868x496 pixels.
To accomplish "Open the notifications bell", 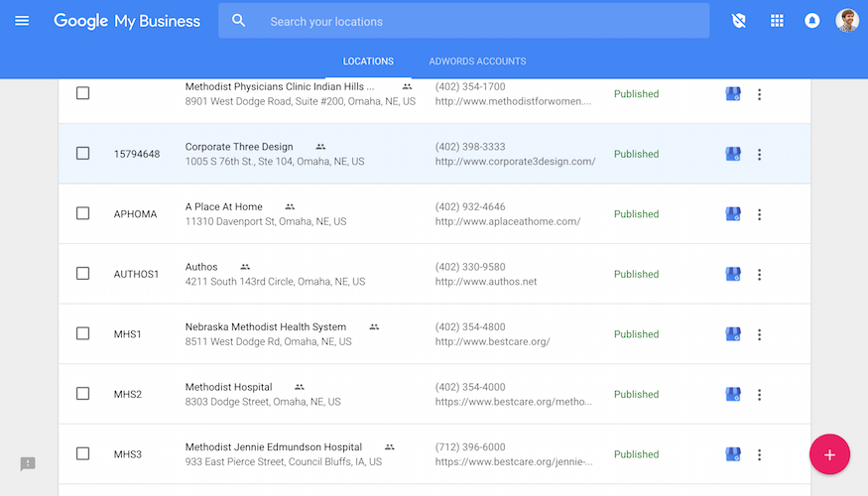I will coord(811,21).
